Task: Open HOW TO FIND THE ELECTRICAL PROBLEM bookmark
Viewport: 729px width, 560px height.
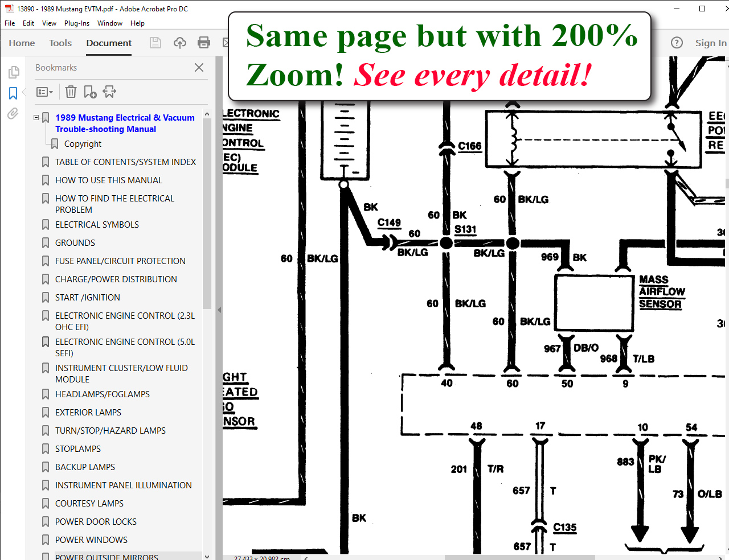Action: point(114,204)
